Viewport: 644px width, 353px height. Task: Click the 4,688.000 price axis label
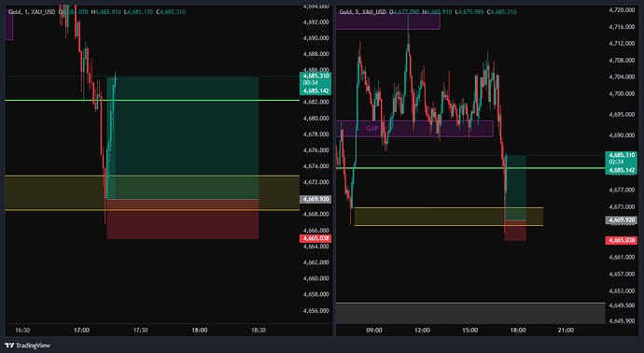pos(315,54)
